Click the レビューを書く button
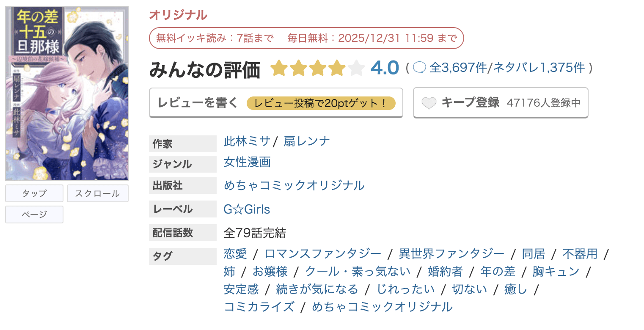Viewport: 644px width, 330px height. [x=197, y=102]
